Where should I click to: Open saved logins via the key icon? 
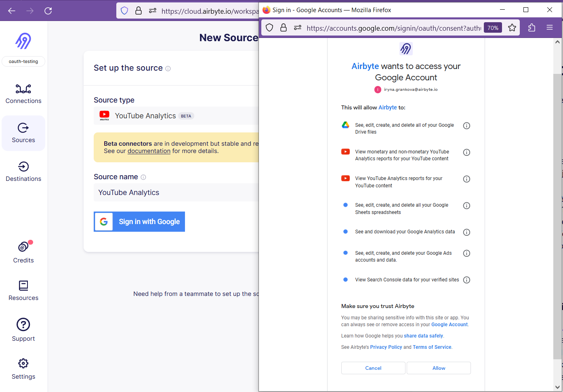(x=297, y=27)
